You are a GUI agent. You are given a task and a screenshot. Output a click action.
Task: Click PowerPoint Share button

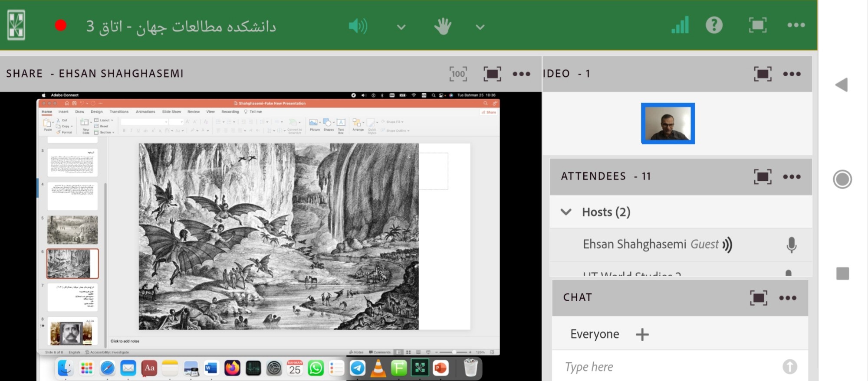tap(489, 112)
